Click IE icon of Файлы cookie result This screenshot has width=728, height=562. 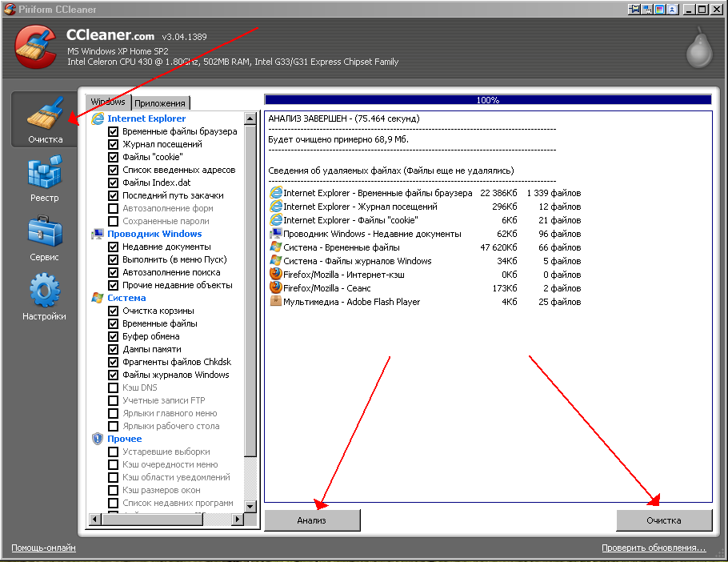[x=276, y=219]
